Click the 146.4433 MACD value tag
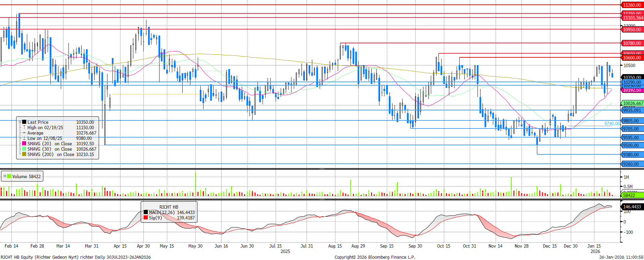Image resolution: width=644 pixels, height=260 pixels. click(x=632, y=207)
